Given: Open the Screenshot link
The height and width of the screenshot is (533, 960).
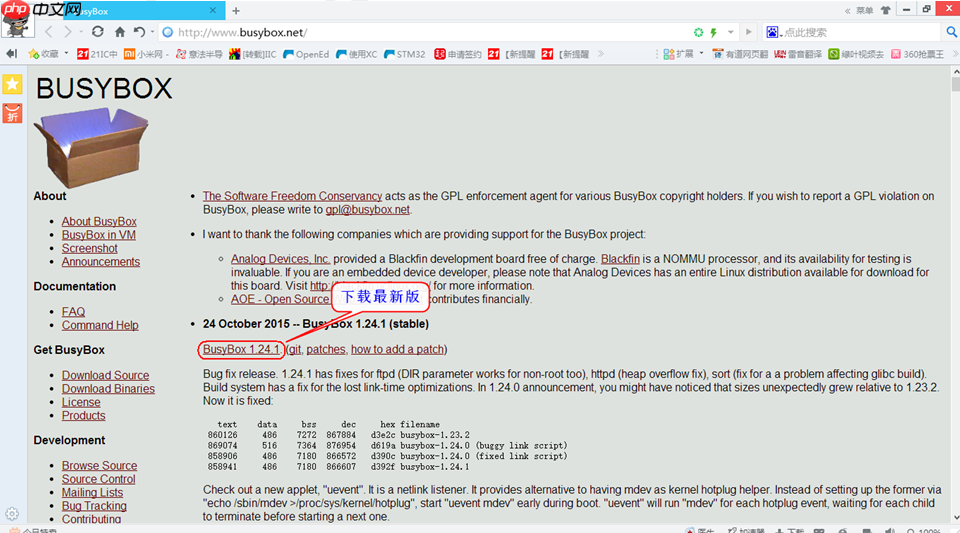Looking at the screenshot, I should 89,248.
